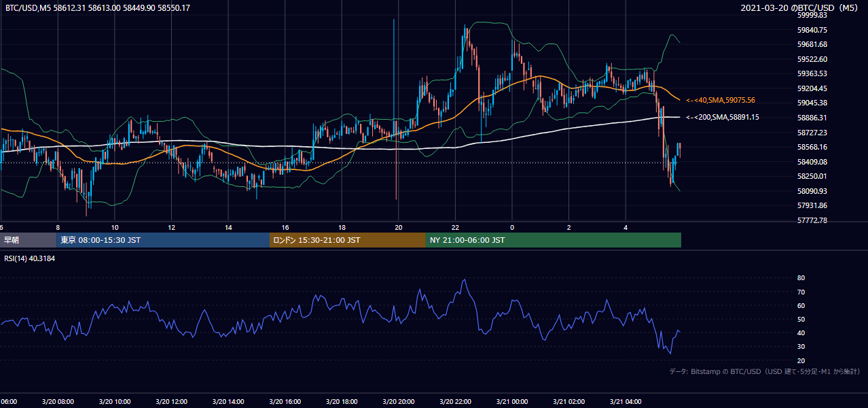Click the 3/20 14:00 bottom time label
This screenshot has width=868, height=408.
(x=228, y=402)
